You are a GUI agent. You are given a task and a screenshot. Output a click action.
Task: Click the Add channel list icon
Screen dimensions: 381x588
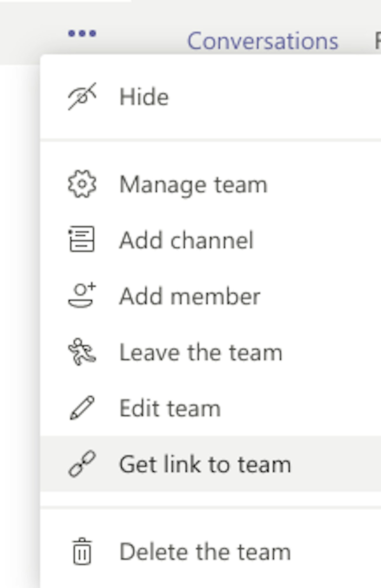click(x=82, y=239)
